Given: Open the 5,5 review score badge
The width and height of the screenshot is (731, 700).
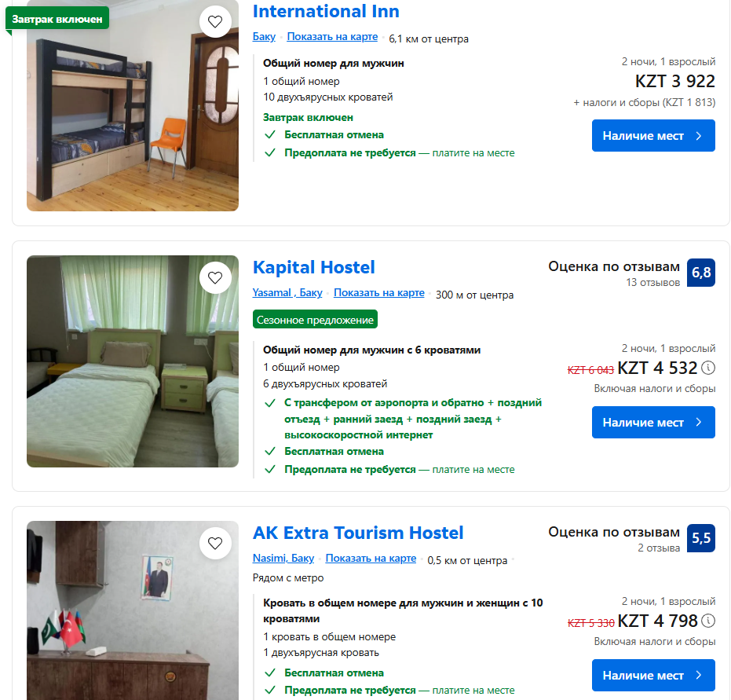Looking at the screenshot, I should 700,537.
